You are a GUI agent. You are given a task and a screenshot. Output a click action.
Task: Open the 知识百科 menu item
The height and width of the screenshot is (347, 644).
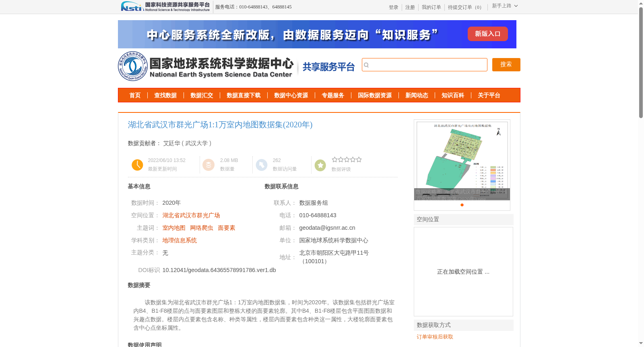pos(453,96)
